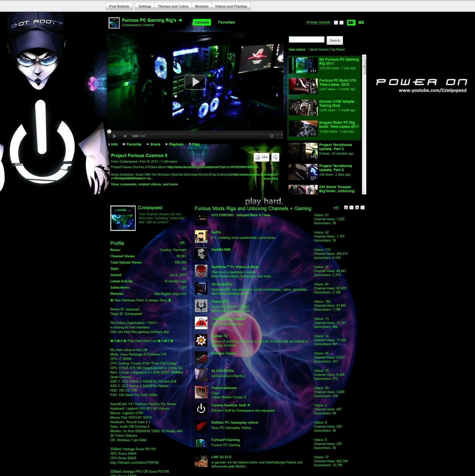The image size is (475, 476).
Task: Click the video progress bar slider
Action: [x=108, y=131]
